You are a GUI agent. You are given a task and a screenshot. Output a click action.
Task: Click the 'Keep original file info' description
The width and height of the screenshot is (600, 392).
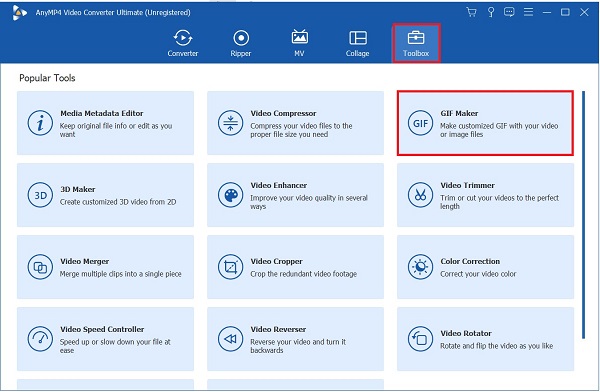[116, 130]
